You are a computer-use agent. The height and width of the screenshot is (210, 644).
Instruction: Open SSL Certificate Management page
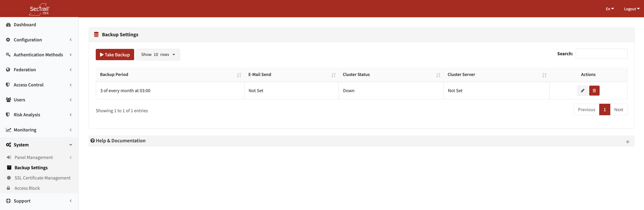[x=42, y=178]
